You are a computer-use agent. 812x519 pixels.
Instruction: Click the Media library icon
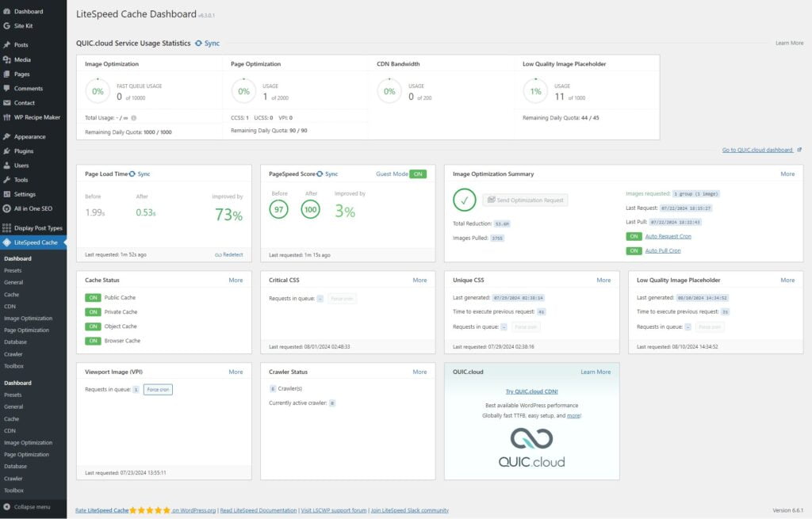(x=6, y=59)
